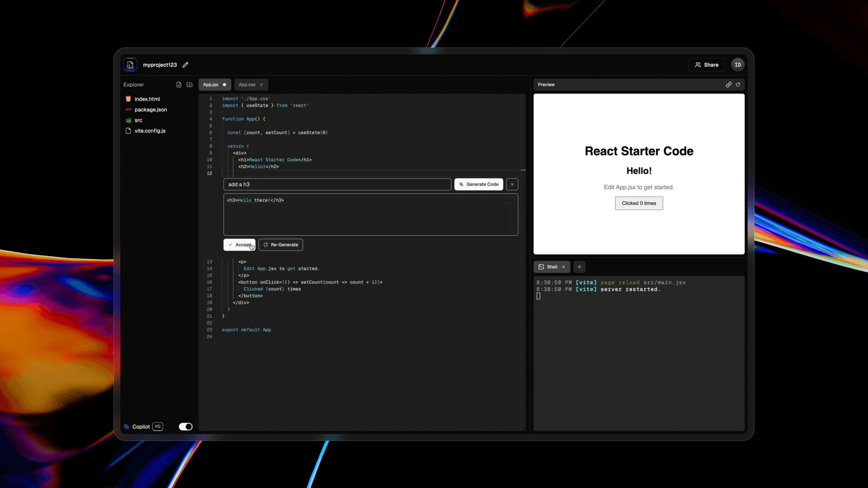This screenshot has height=488, width=868.
Task: Open package.json from Explorer
Action: [151, 110]
